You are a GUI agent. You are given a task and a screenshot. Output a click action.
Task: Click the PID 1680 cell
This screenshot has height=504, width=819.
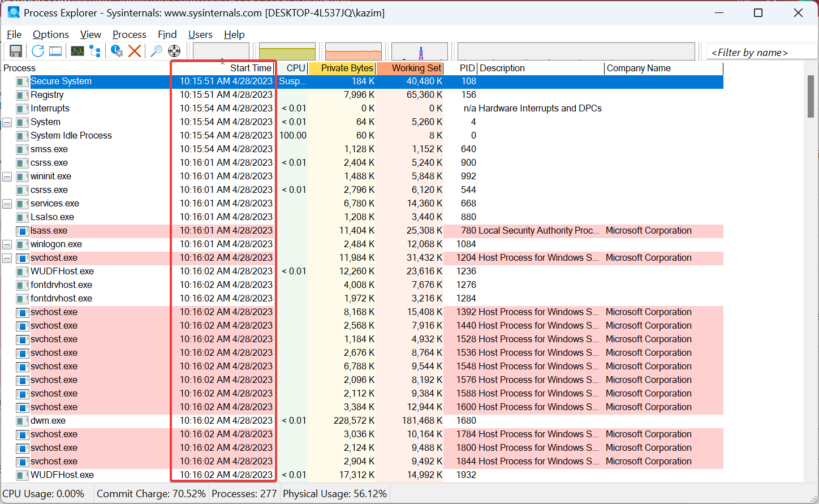(x=467, y=421)
